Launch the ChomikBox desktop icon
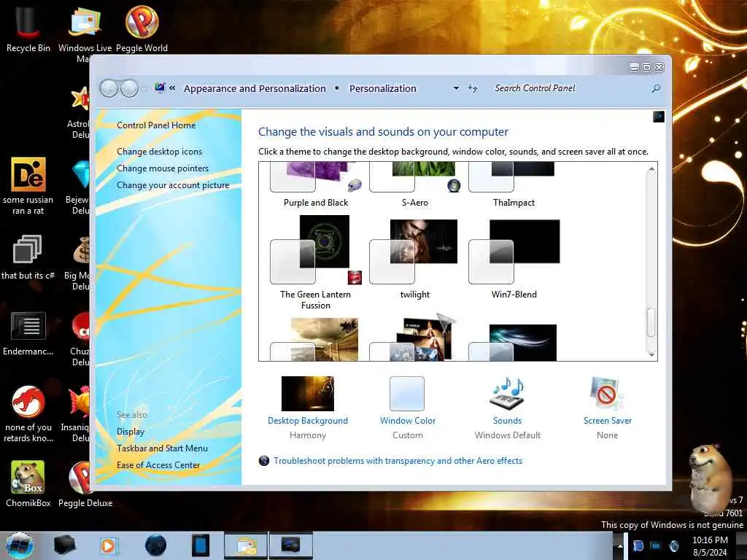This screenshot has width=747, height=560. tap(28, 483)
